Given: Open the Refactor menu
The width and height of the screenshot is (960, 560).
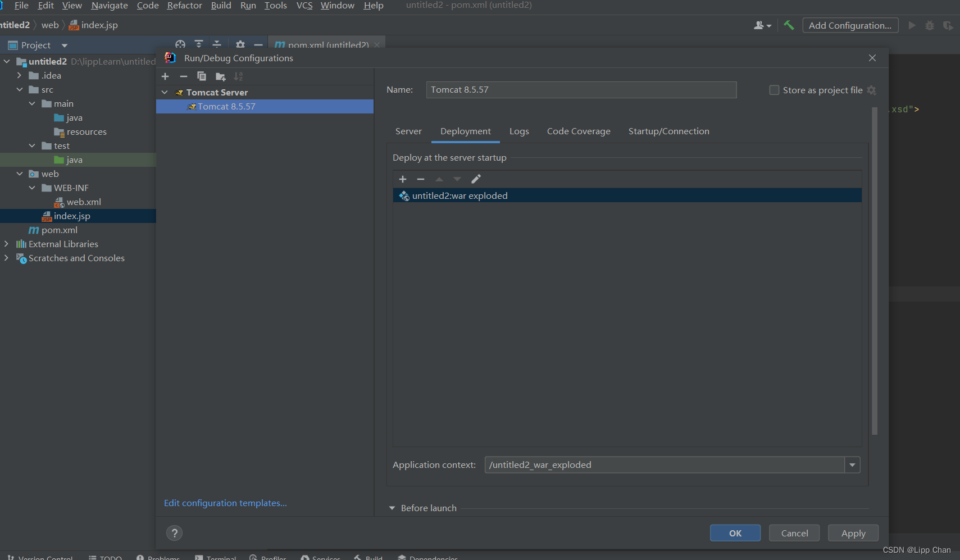Looking at the screenshot, I should tap(184, 6).
